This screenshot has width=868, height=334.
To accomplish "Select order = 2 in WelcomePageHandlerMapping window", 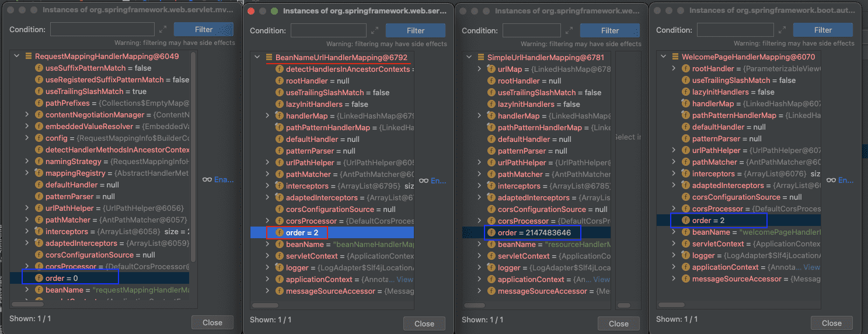I will click(x=739, y=220).
